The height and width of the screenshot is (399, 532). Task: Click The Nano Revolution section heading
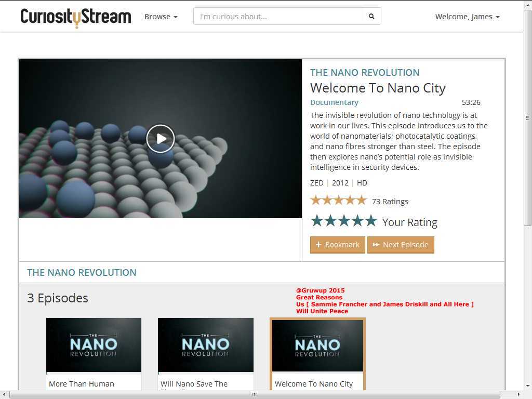(x=82, y=272)
